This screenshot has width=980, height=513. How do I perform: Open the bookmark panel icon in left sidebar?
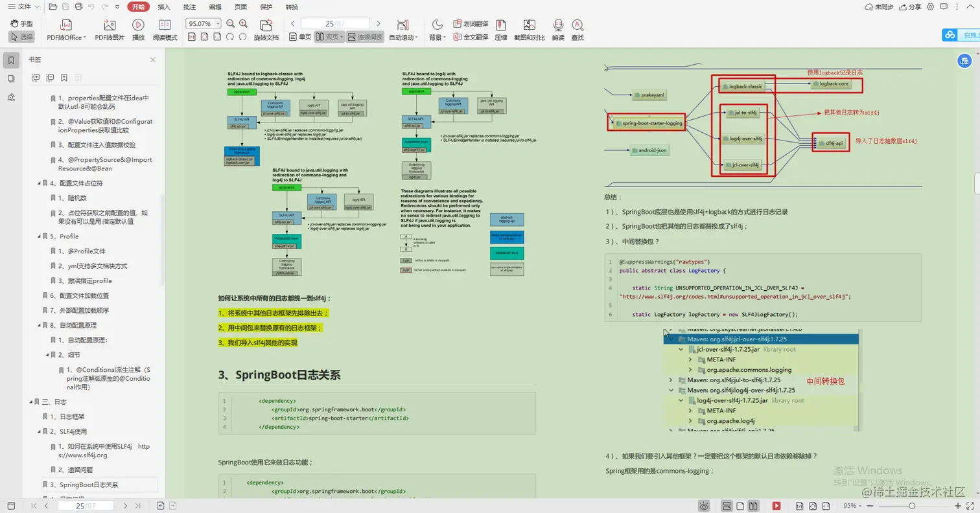[x=11, y=60]
